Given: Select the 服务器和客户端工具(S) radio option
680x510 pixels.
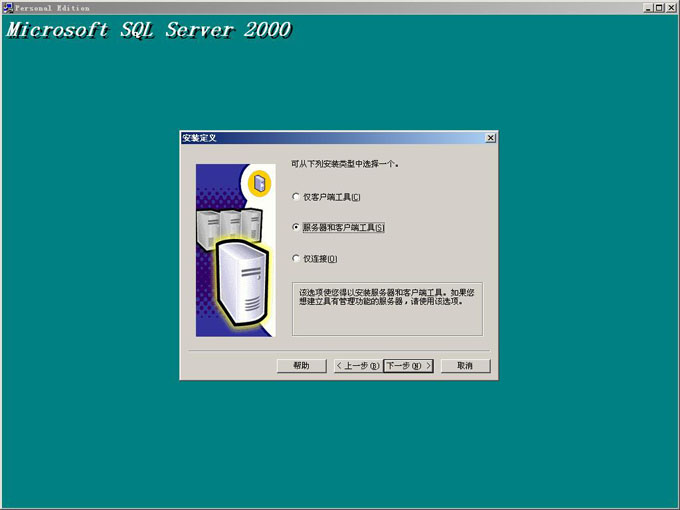Looking at the screenshot, I should [x=338, y=227].
